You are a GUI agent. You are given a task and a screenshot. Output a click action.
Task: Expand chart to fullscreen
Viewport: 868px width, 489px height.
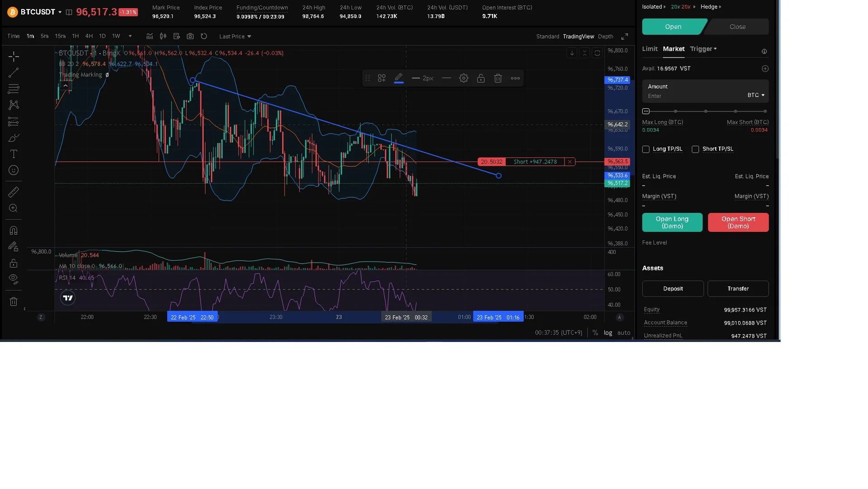tap(625, 36)
